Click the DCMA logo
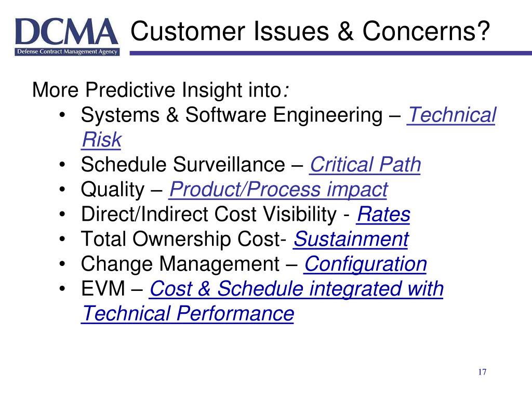The height and width of the screenshot is (399, 532). [x=67, y=37]
